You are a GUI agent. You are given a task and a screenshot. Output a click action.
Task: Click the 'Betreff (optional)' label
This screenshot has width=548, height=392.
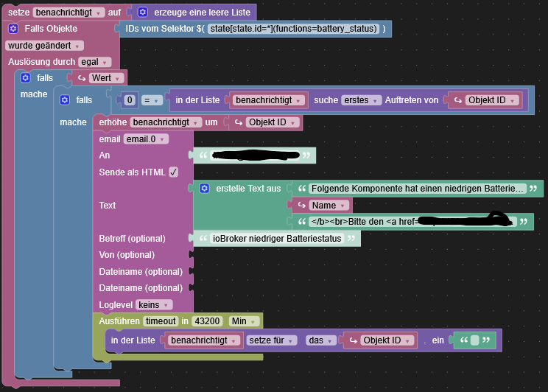click(x=132, y=239)
